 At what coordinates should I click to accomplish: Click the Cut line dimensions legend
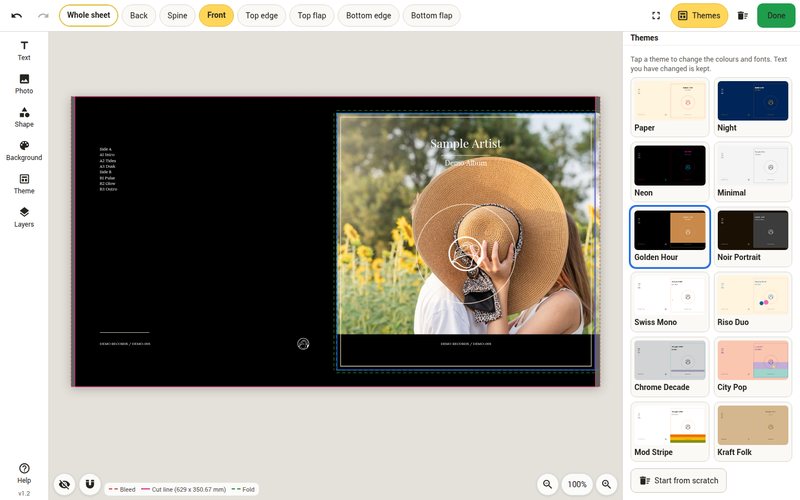point(184,489)
